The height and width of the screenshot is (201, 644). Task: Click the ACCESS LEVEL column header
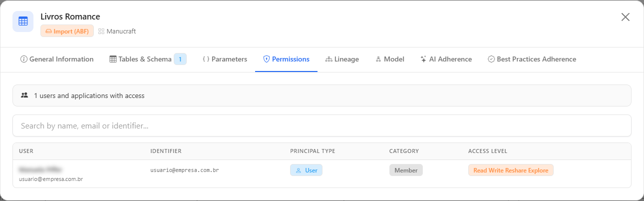click(488, 151)
